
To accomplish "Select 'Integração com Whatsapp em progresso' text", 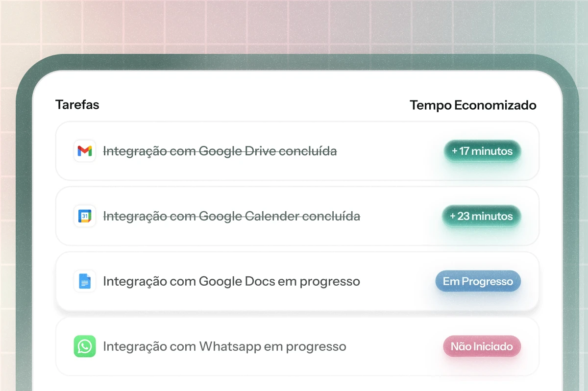I will point(224,346).
